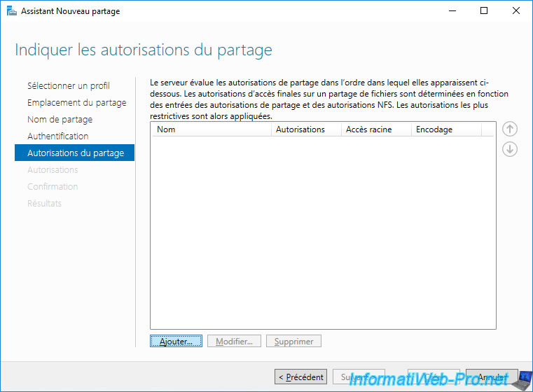Open the Sélectionner un profil step
533x392 pixels.
point(68,86)
